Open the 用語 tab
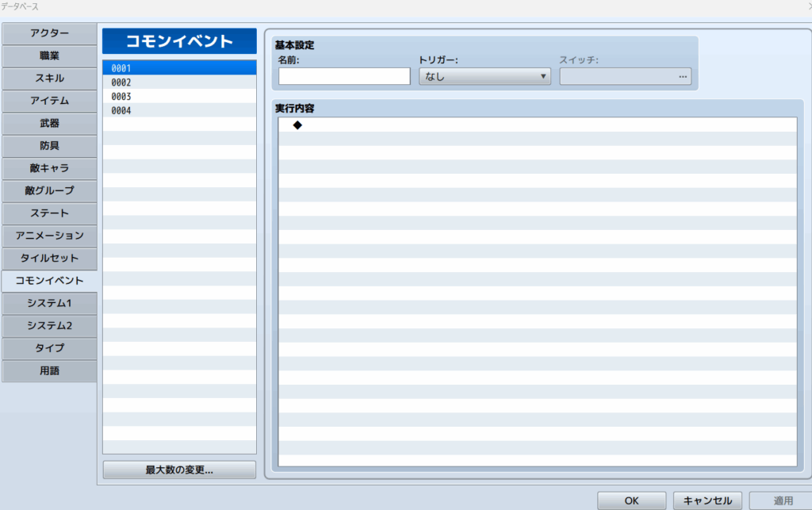Viewport: 812px width, 510px height. (49, 370)
